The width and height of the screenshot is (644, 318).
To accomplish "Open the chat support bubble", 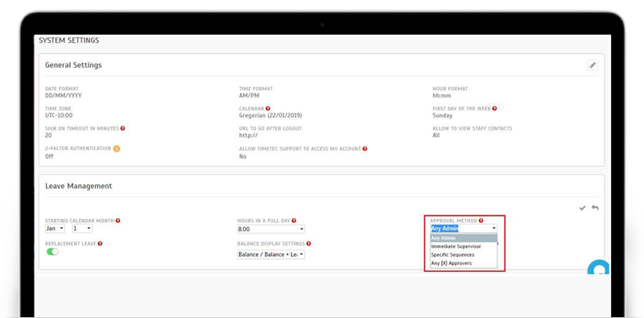I will click(x=598, y=267).
